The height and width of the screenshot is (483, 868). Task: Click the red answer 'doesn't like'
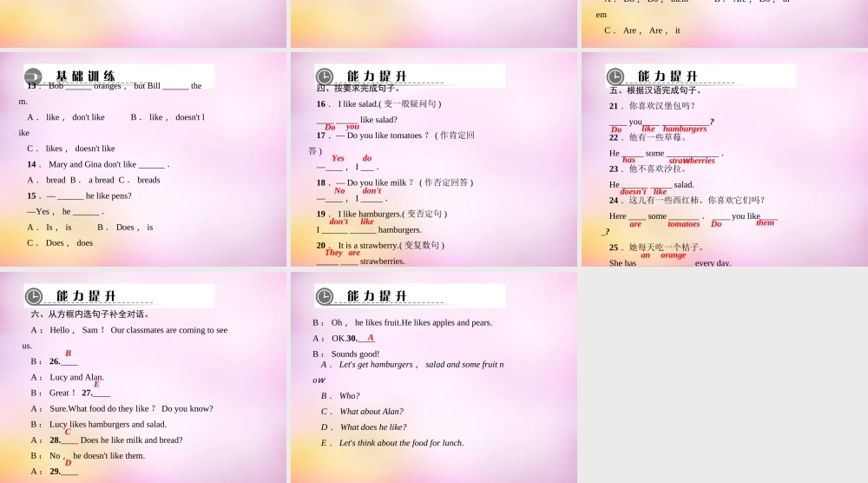tap(643, 192)
